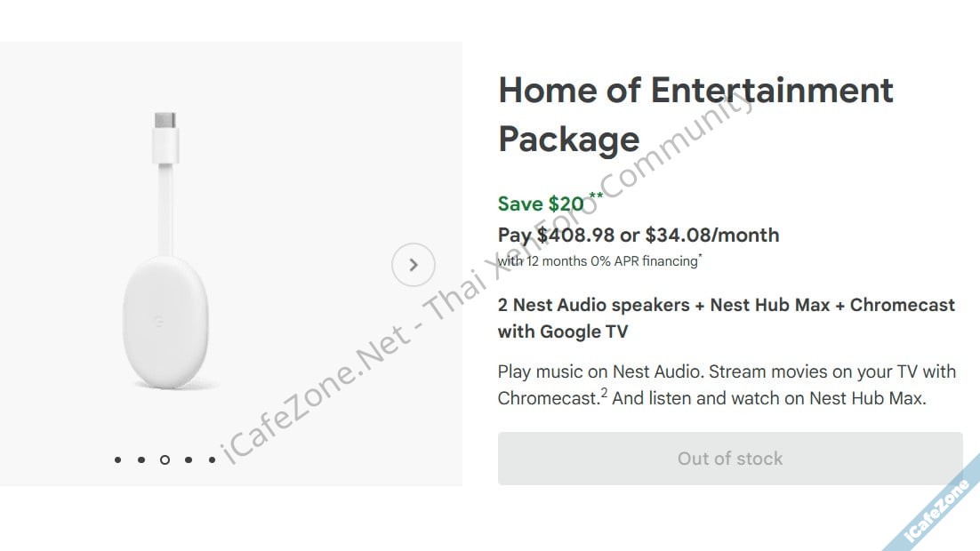
Task: Click the Save $20 promotional text
Action: (x=541, y=204)
